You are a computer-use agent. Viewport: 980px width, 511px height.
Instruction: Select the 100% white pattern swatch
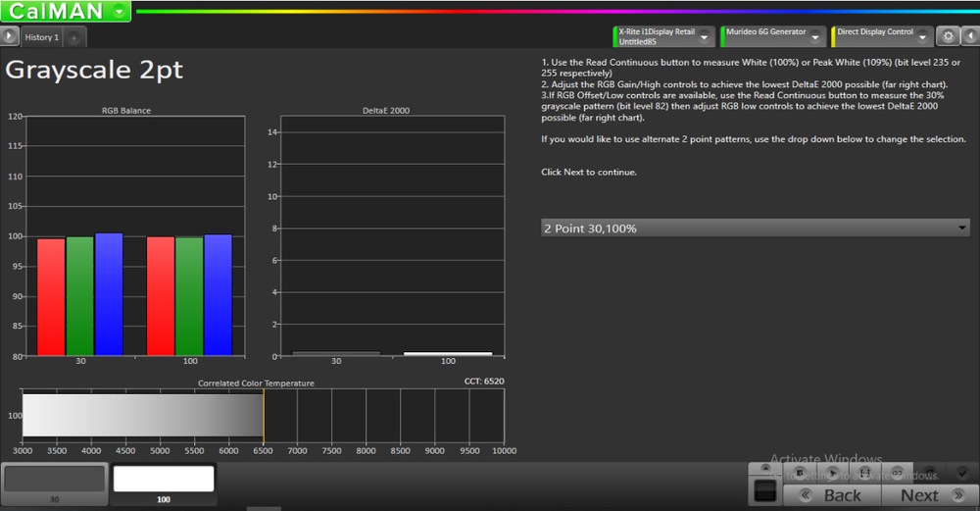[x=164, y=479]
